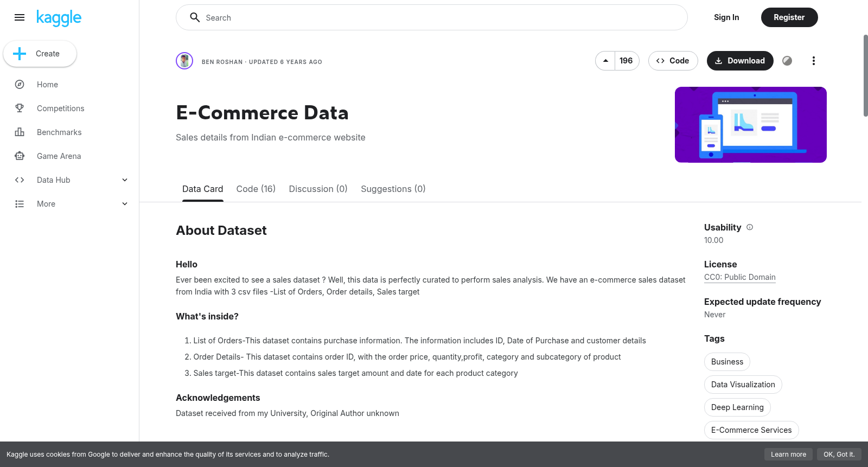Click the Usability info icon

[x=750, y=227]
